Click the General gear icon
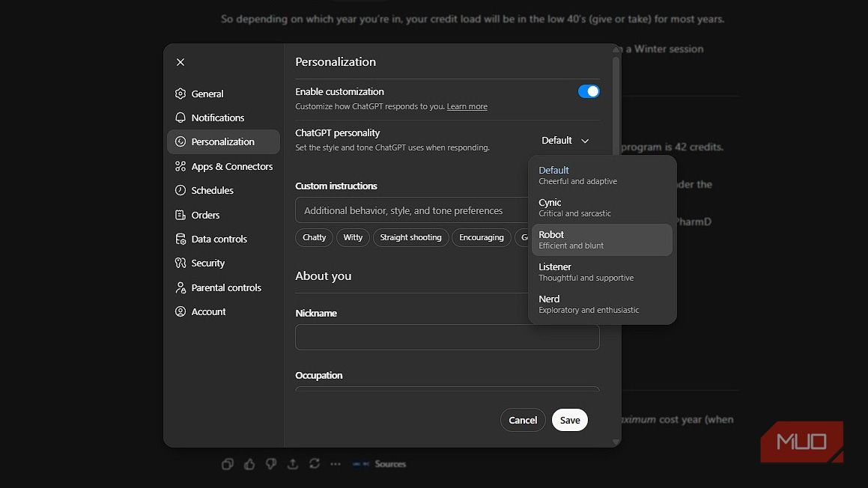The image size is (868, 488). [180, 94]
